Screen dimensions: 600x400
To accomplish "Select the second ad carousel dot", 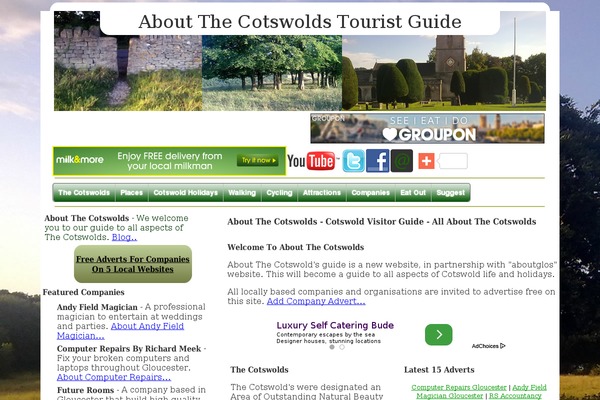I will coord(342,347).
